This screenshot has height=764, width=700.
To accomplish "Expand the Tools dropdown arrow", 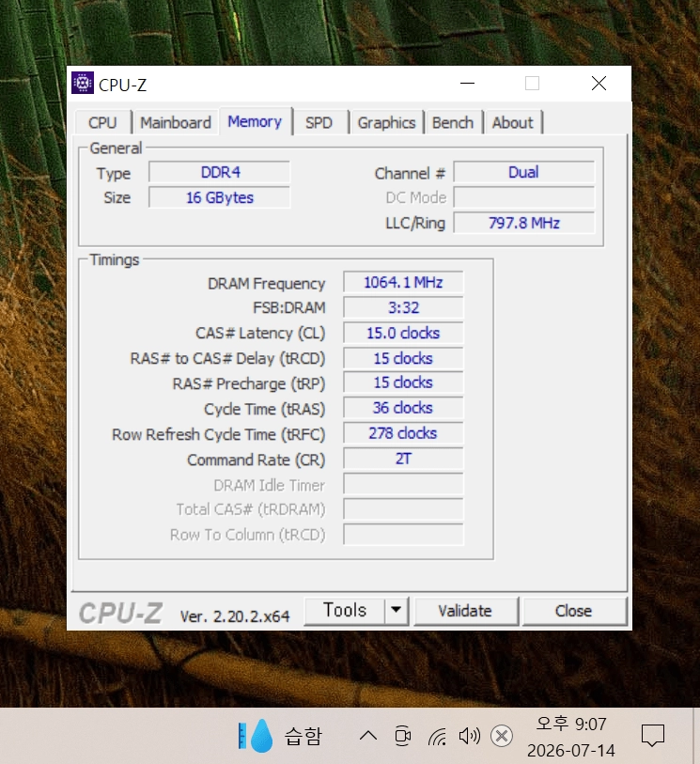I will coord(396,611).
